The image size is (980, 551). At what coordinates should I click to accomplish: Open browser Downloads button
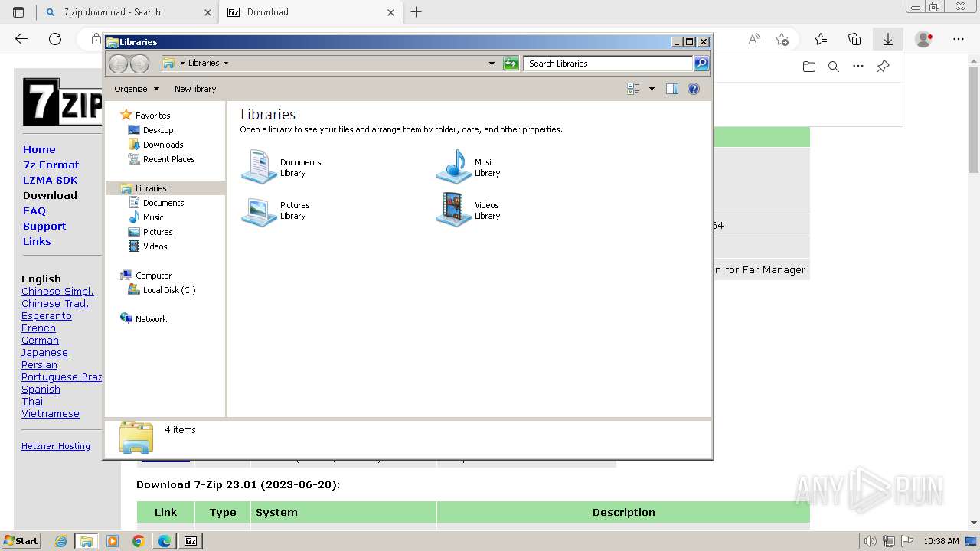[x=888, y=39]
